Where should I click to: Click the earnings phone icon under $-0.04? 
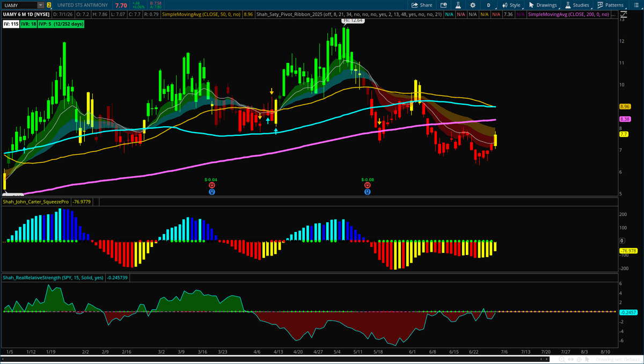click(x=211, y=185)
